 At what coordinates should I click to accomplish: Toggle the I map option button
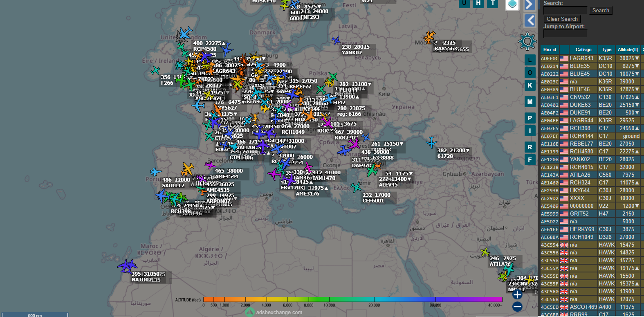(x=530, y=131)
